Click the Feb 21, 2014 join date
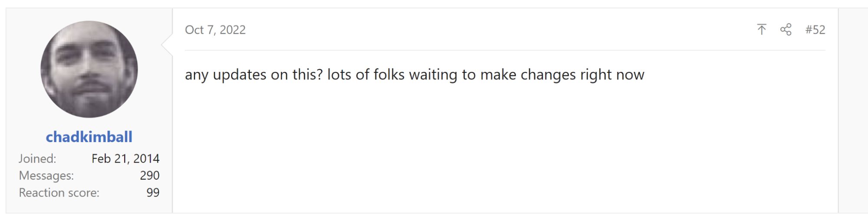Viewport: 868px width, 224px height. (x=125, y=159)
